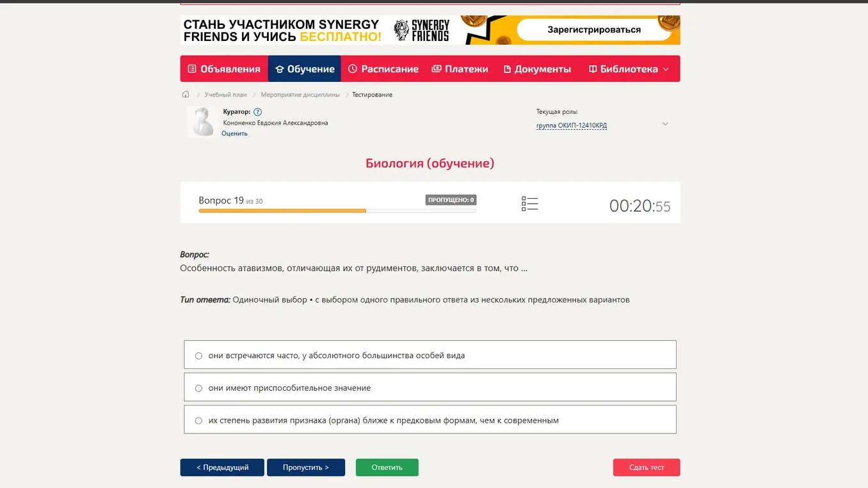This screenshot has width=868, height=488.
Task: Click the '< Предыдущий' button
Action: (222, 468)
